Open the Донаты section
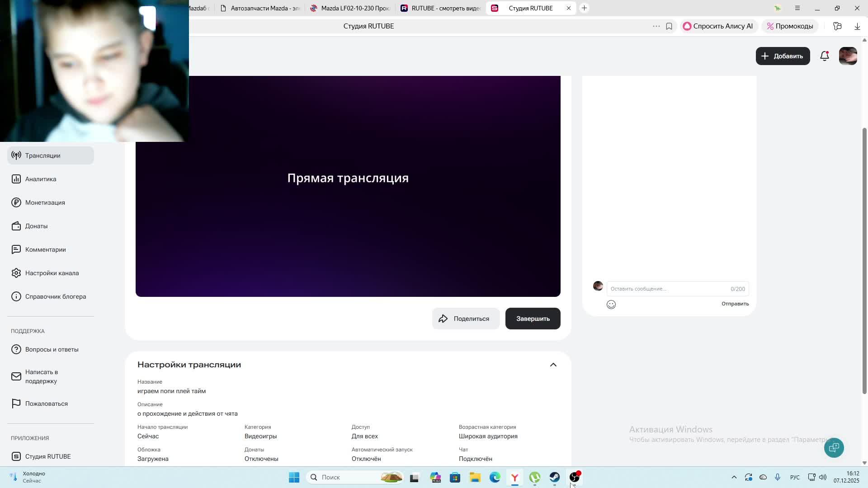This screenshot has height=488, width=868. point(36,226)
